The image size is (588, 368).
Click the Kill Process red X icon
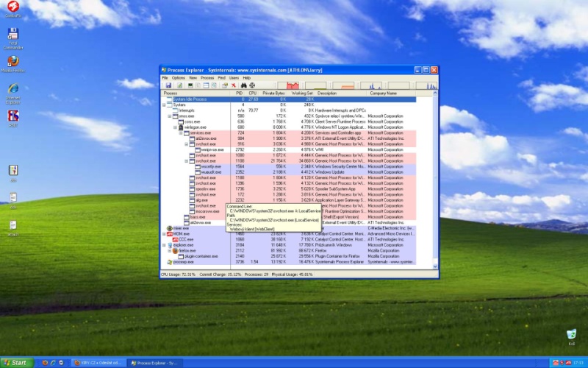click(234, 85)
